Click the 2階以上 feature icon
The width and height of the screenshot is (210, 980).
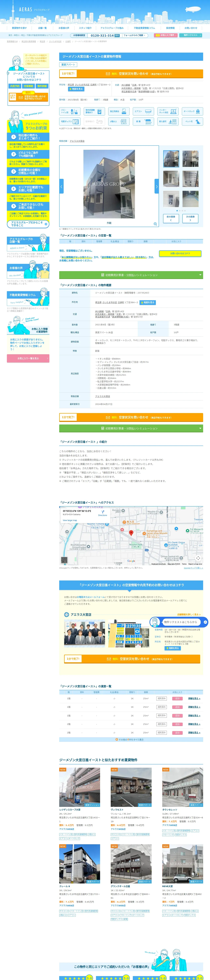coord(119,122)
